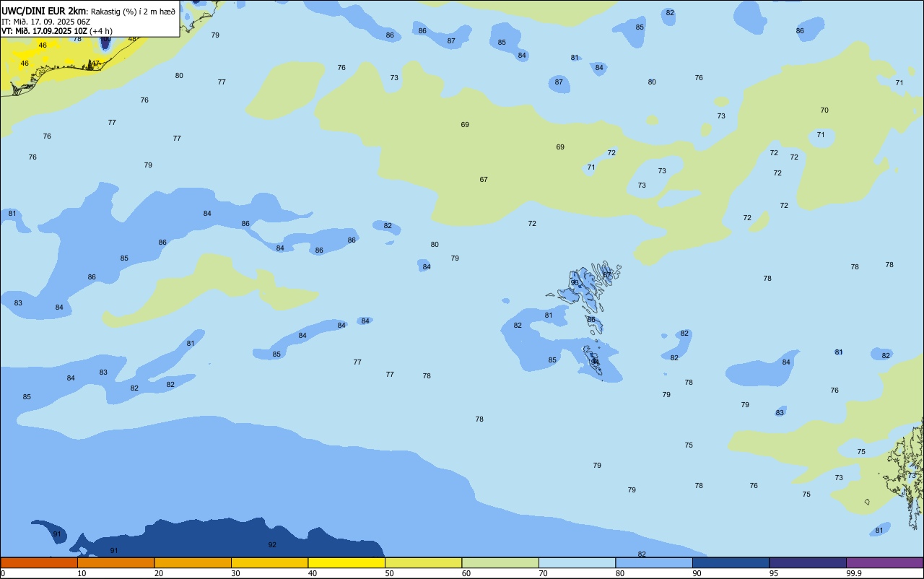Click the legend tick label 60
Image resolution: width=924 pixels, height=579 pixels.
(x=466, y=573)
